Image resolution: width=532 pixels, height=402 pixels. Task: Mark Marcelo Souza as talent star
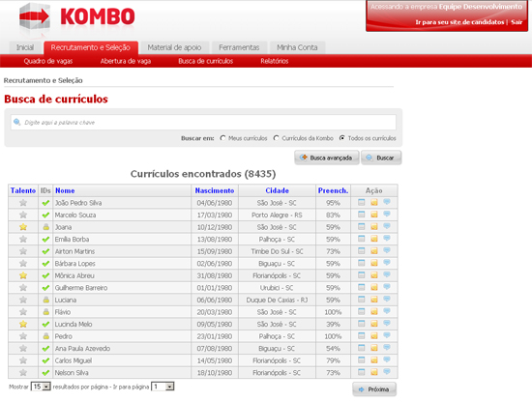(23, 215)
